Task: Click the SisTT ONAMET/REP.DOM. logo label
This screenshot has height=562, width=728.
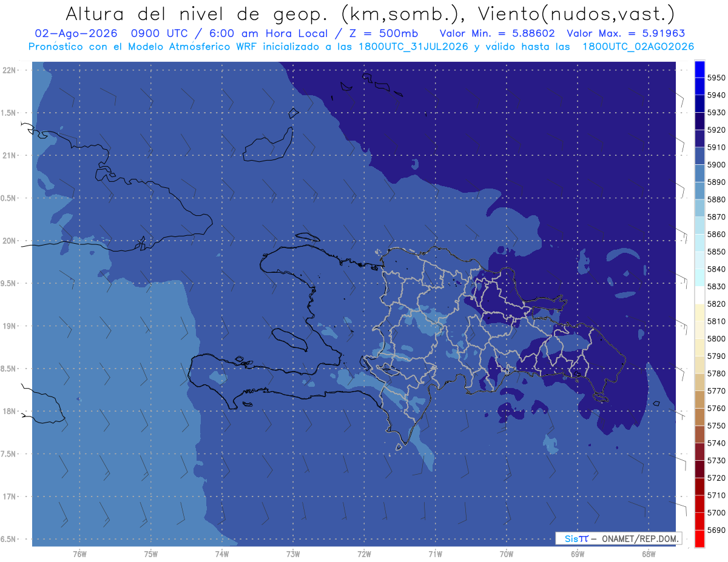Action: 618,538
